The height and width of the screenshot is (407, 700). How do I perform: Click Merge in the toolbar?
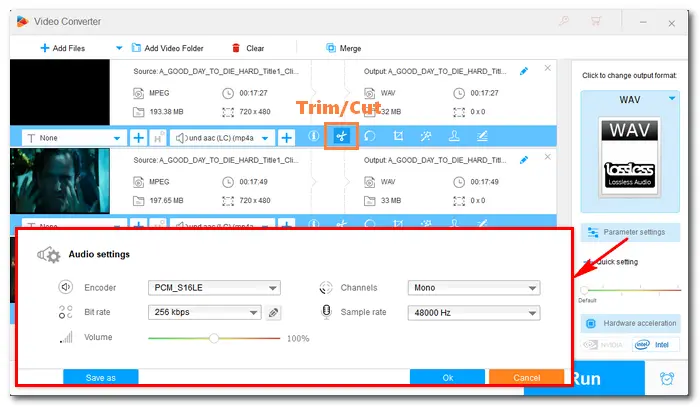(x=344, y=48)
